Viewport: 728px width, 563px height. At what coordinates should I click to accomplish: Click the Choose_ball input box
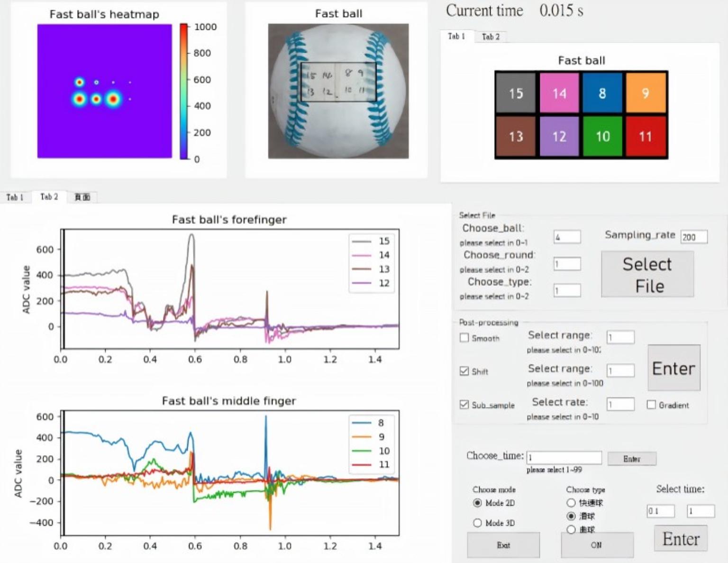click(567, 237)
